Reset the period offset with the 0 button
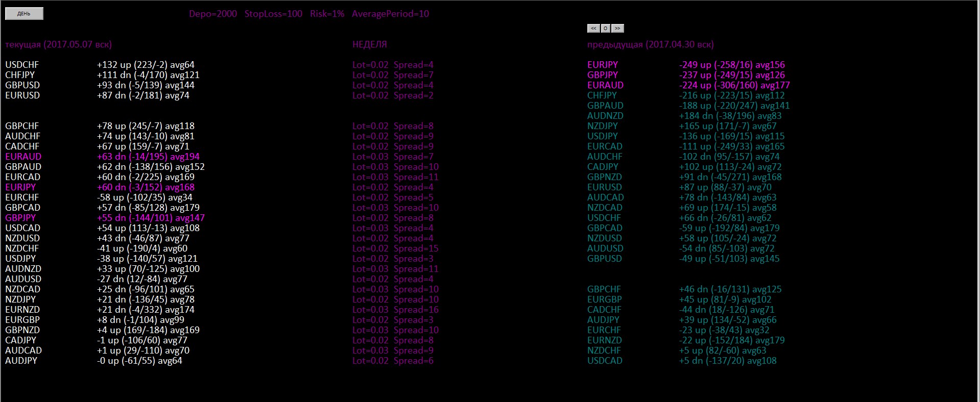Image resolution: width=980 pixels, height=402 pixels. [605, 29]
